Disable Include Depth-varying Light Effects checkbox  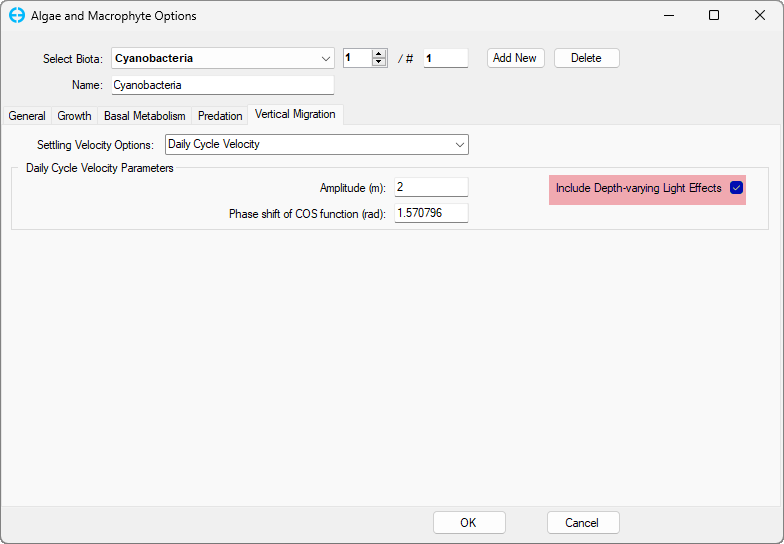737,188
